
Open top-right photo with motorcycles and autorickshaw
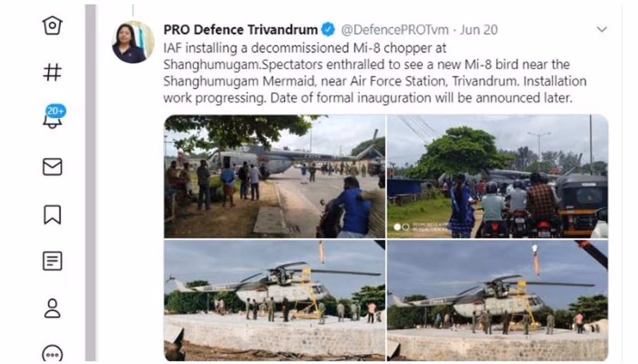tap(497, 176)
